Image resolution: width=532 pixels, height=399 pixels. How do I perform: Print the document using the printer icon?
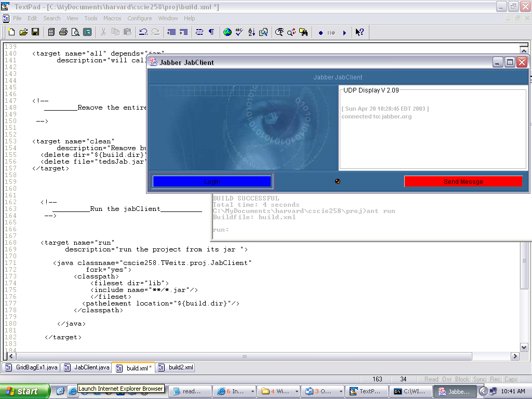pos(63,32)
